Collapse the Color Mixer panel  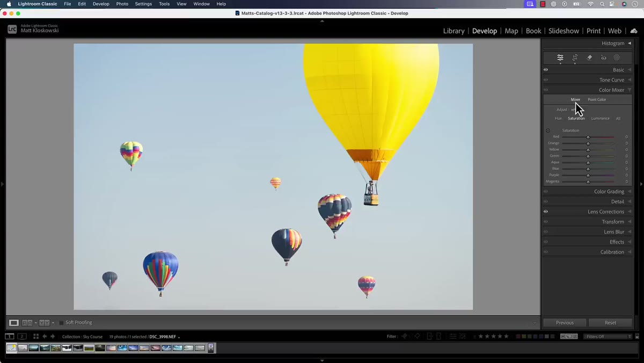point(630,90)
